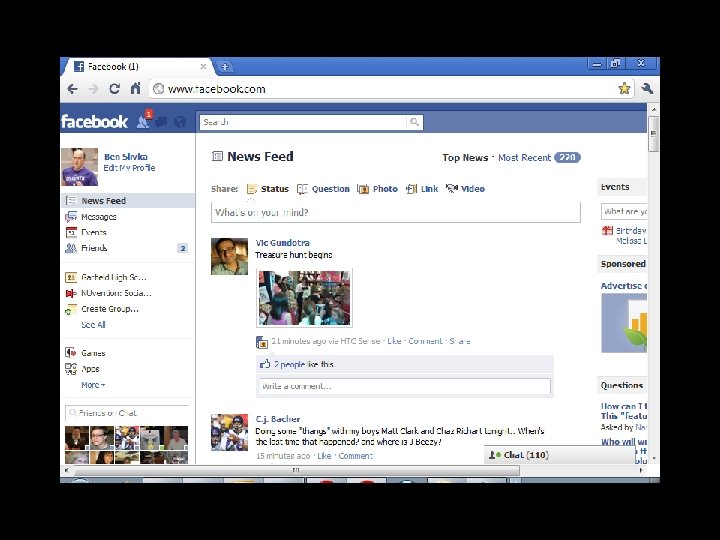Click See All under groups
Viewport: 720px width, 540px height.
coord(93,325)
